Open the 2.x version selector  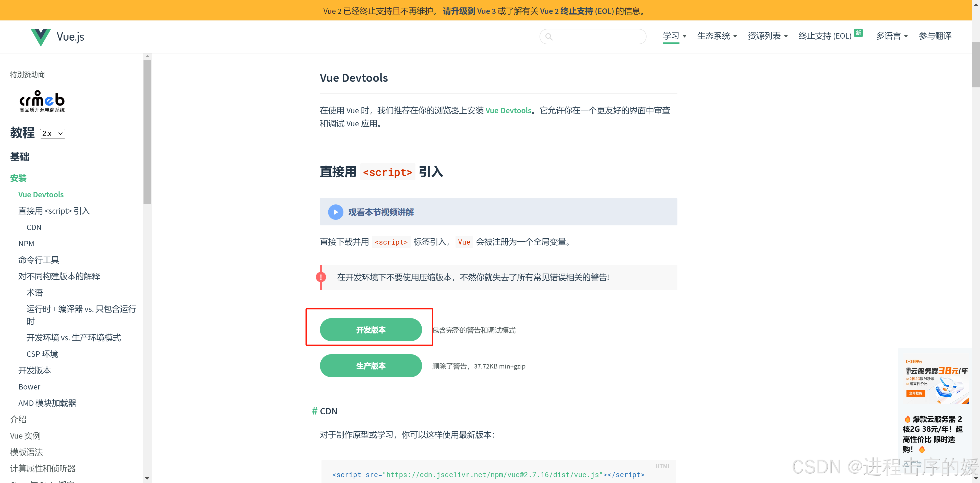(x=53, y=134)
